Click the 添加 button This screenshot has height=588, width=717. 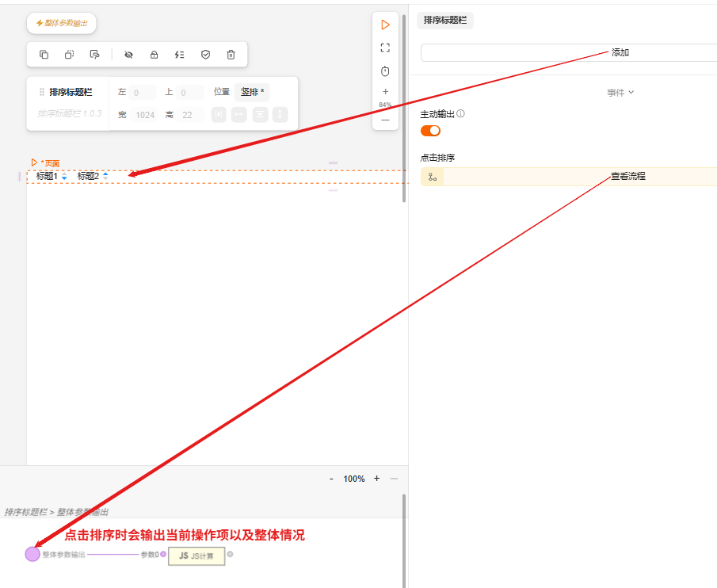[620, 52]
